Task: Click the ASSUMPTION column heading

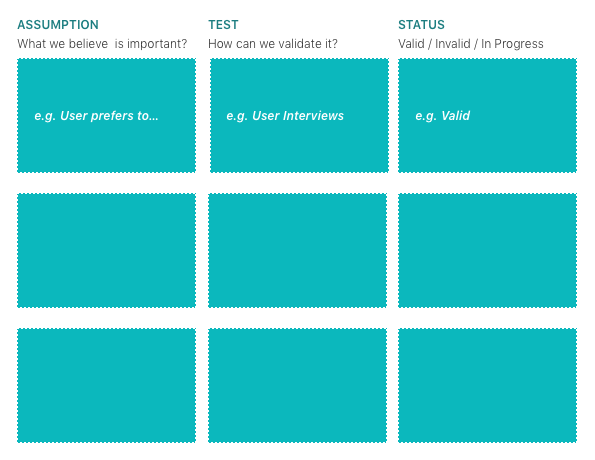Action: (x=58, y=25)
